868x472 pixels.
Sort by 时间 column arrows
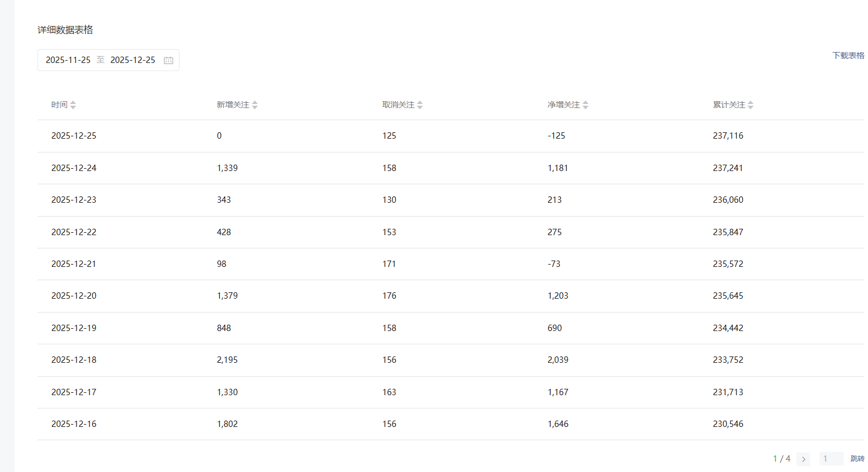(73, 105)
